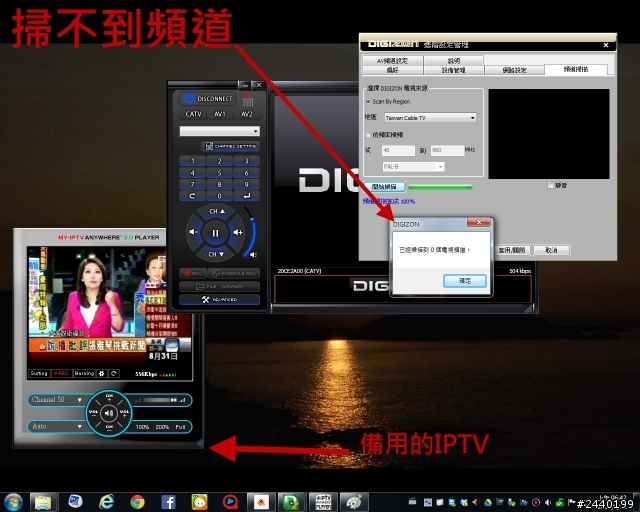The image size is (640, 512).
Task: Open Schedule Rec on remote panel
Action: tap(234, 273)
